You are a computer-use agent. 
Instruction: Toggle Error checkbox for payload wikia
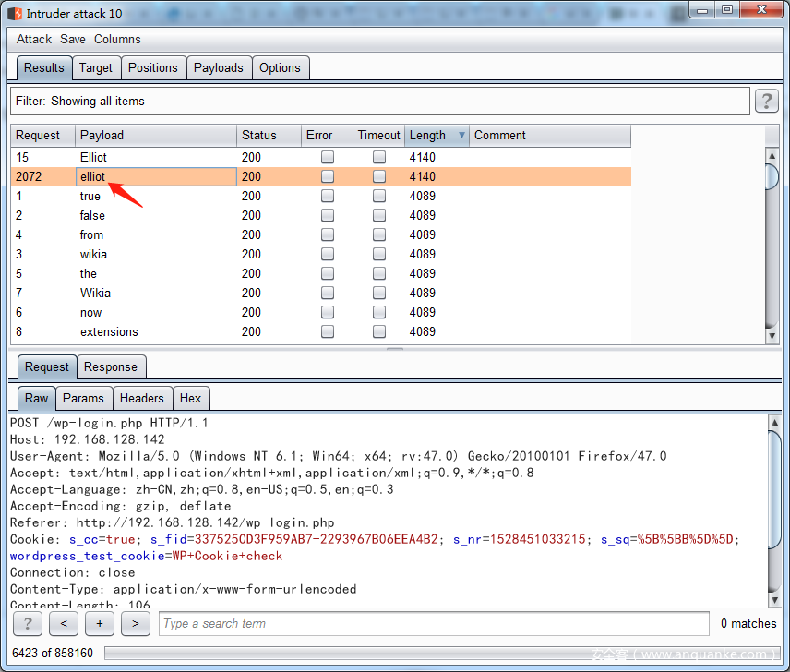click(x=328, y=255)
